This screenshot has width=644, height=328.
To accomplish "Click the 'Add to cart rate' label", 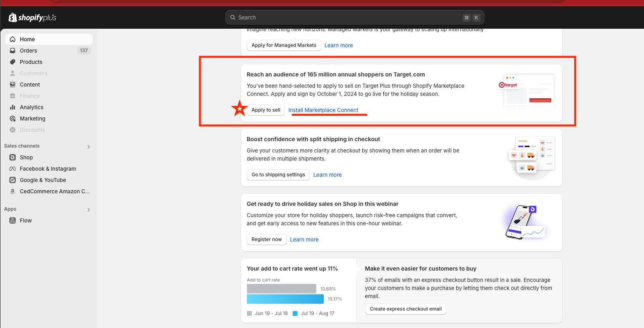I will click(264, 280).
